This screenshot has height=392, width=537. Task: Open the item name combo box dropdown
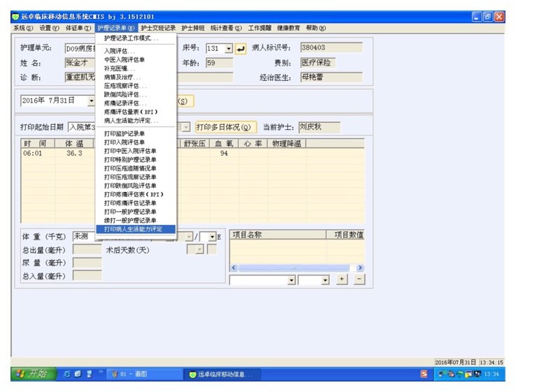[x=291, y=280]
